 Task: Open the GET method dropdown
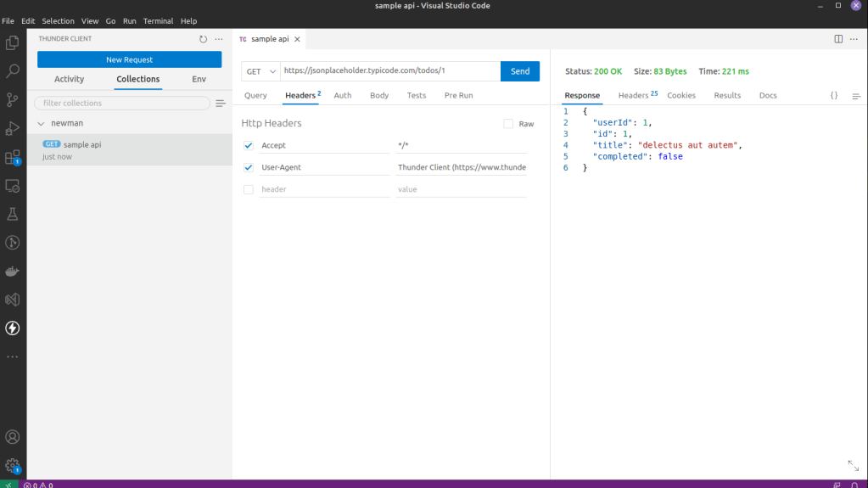pos(260,71)
